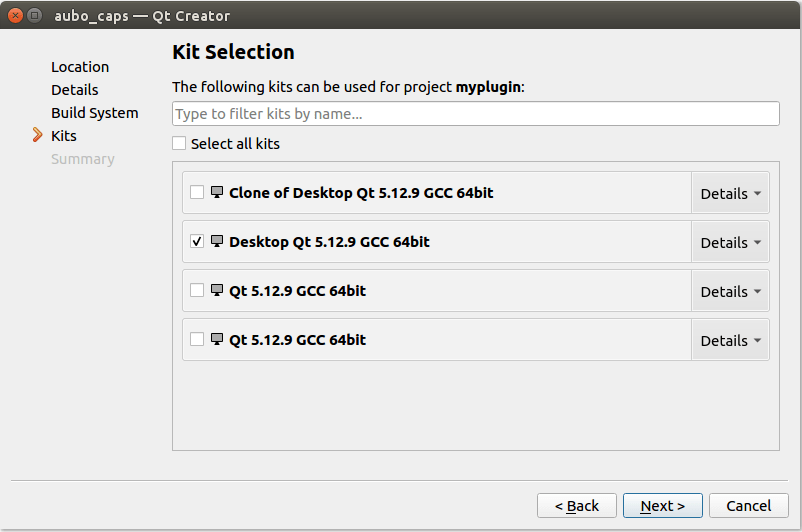Click the gray window button in title bar
Image resolution: width=802 pixels, height=532 pixels.
[x=34, y=15]
